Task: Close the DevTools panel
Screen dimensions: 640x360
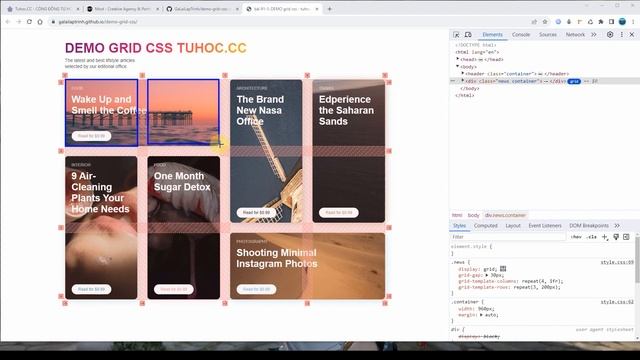Action: (631, 35)
